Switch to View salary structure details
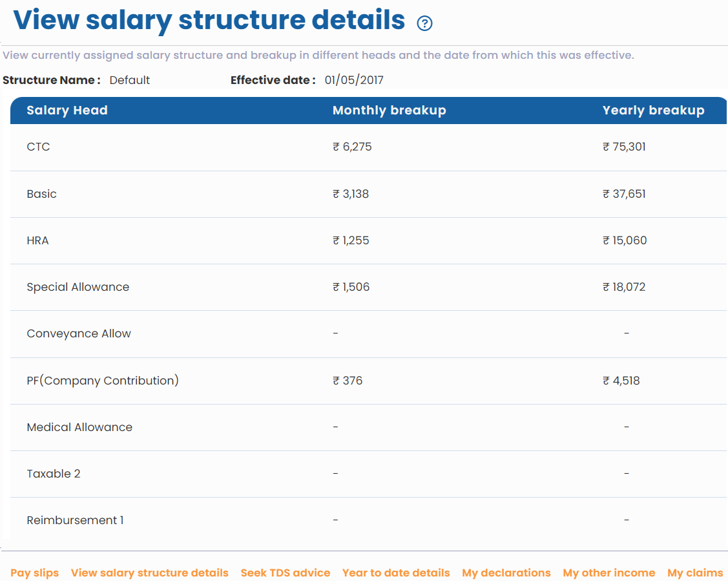This screenshot has height=581, width=728. (x=149, y=573)
